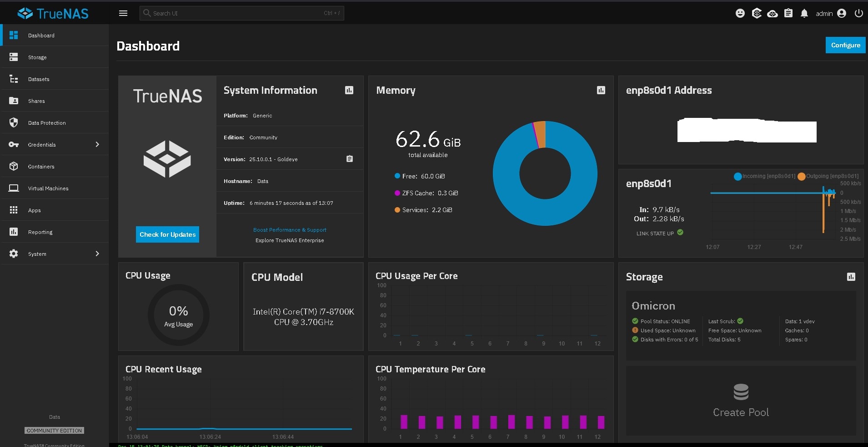The height and width of the screenshot is (447, 868).
Task: Open Storage widget reports chart icon
Action: (851, 277)
